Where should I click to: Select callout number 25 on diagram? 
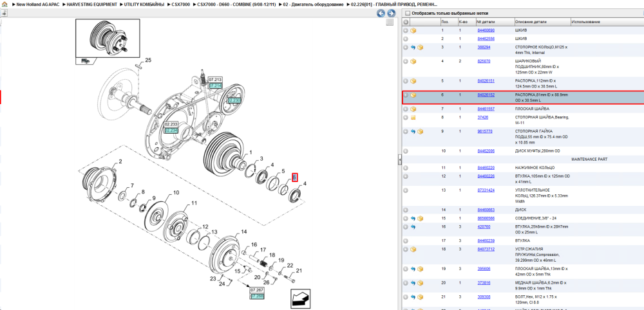[x=148, y=60]
